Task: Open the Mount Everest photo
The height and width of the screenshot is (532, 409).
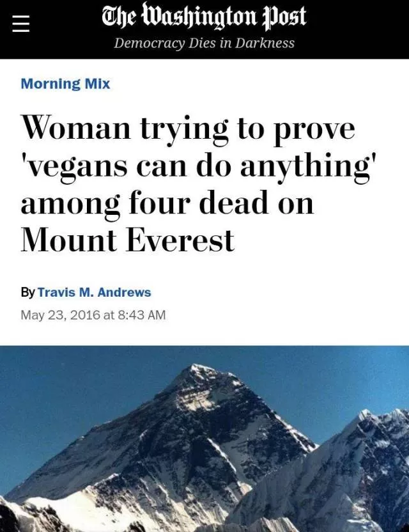Action: pyautogui.click(x=204, y=439)
